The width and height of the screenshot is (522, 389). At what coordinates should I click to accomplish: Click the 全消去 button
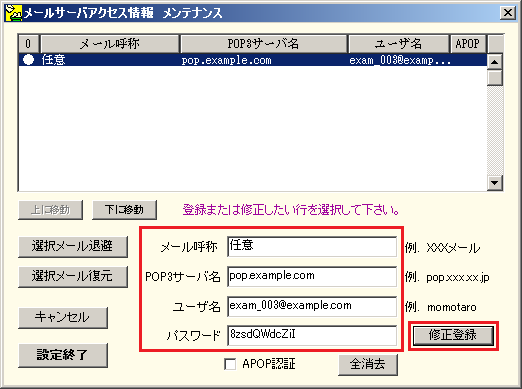368,364
